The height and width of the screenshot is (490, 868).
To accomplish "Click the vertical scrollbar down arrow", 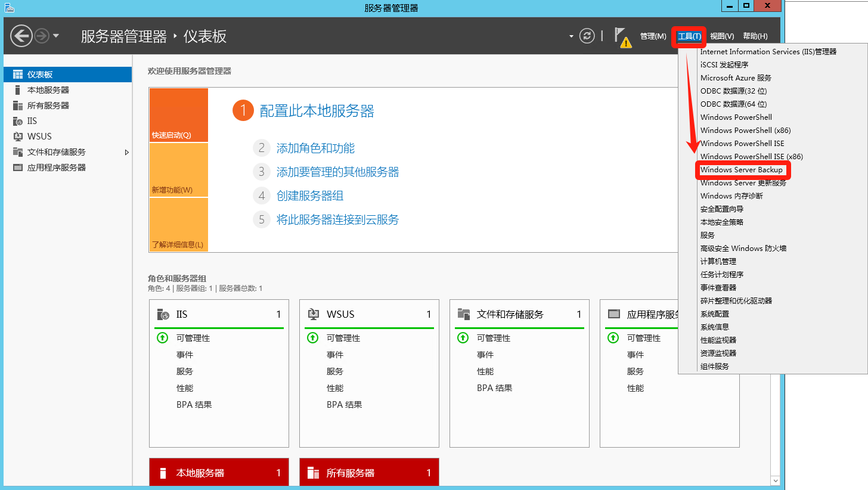I will (x=775, y=480).
